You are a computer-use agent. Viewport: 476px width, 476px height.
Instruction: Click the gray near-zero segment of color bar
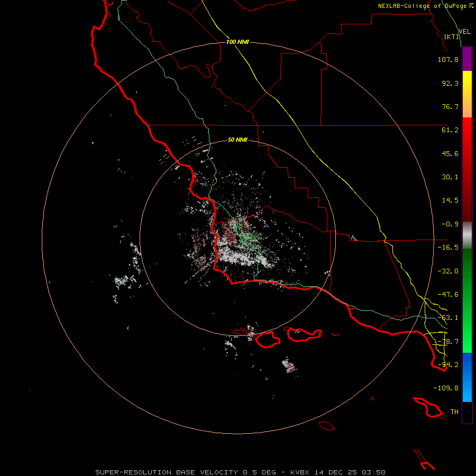click(x=467, y=235)
